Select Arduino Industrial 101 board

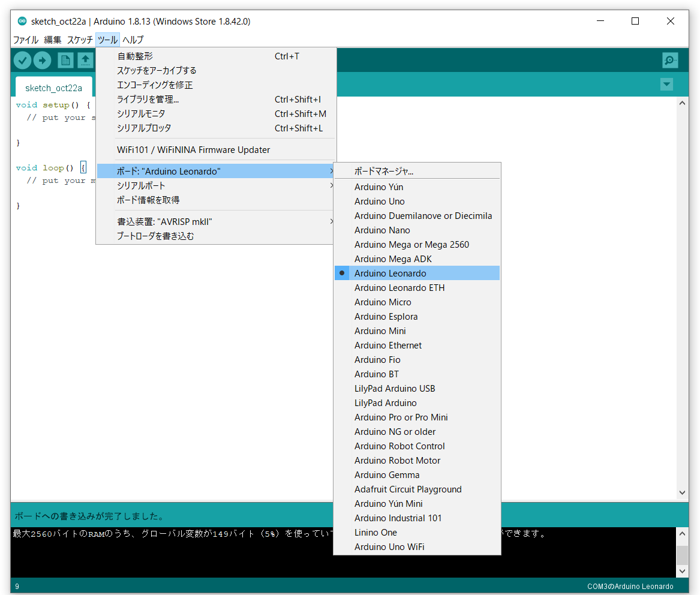[417, 518]
